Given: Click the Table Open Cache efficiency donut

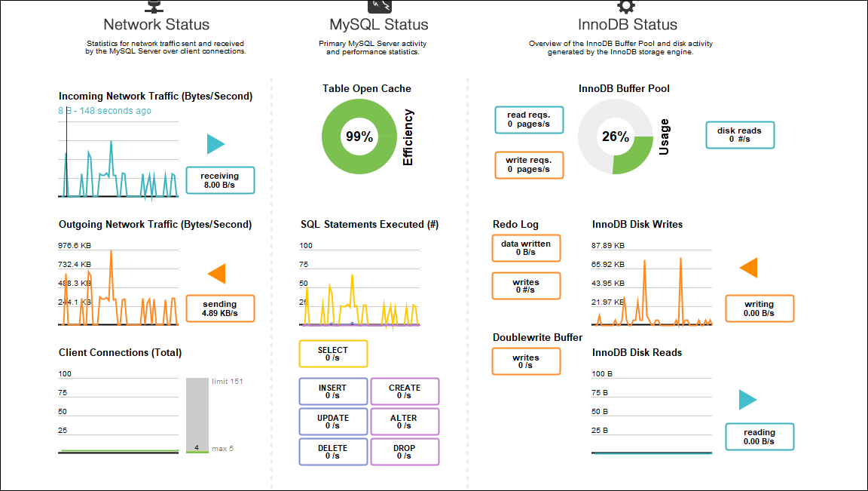Looking at the screenshot, I should 359,137.
